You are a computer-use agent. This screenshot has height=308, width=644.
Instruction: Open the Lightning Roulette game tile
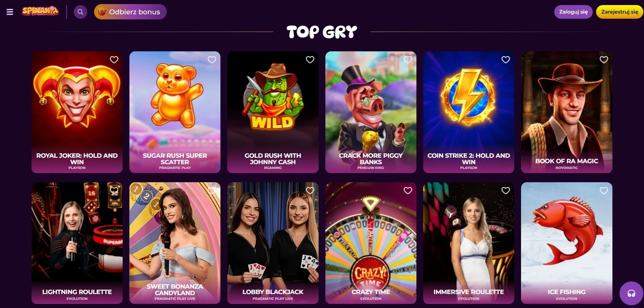coord(77,243)
